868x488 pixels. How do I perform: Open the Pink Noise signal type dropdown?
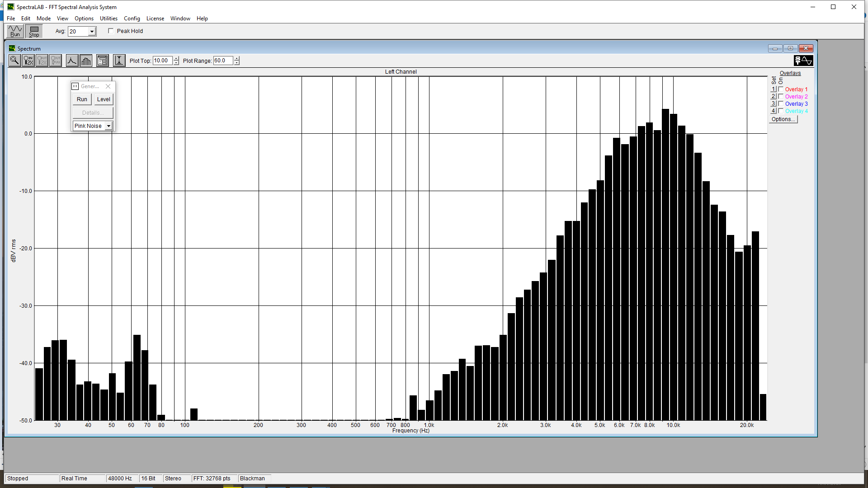(x=108, y=126)
